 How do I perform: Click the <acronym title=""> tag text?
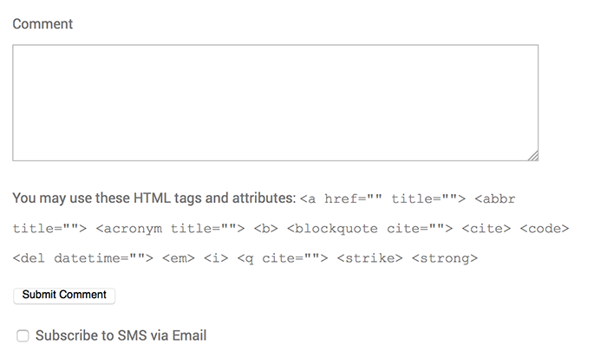point(170,229)
